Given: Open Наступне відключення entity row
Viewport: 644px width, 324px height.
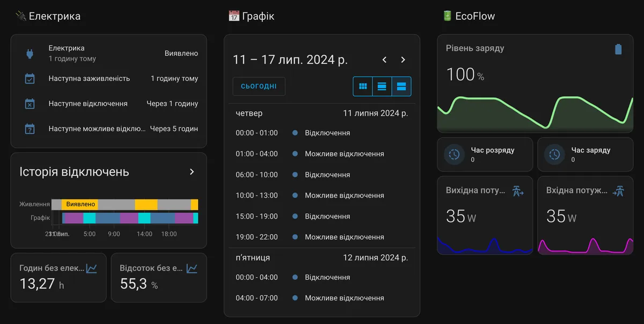Looking at the screenshot, I should pyautogui.click(x=108, y=104).
